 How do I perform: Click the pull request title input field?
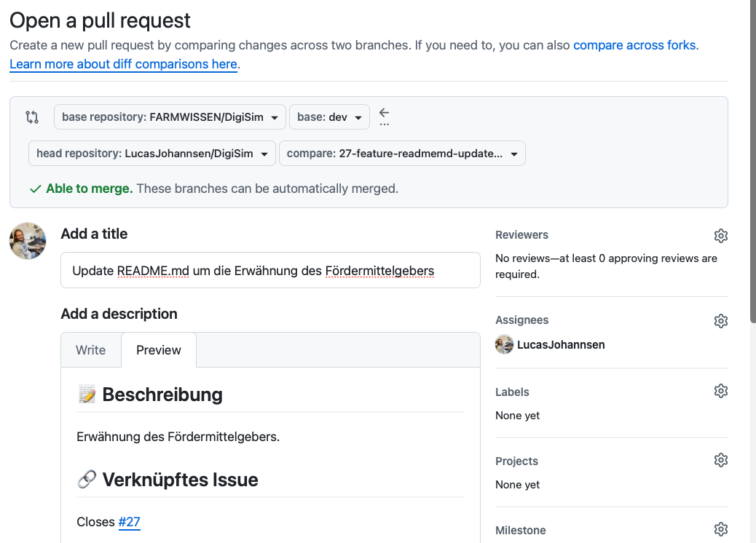pyautogui.click(x=270, y=271)
